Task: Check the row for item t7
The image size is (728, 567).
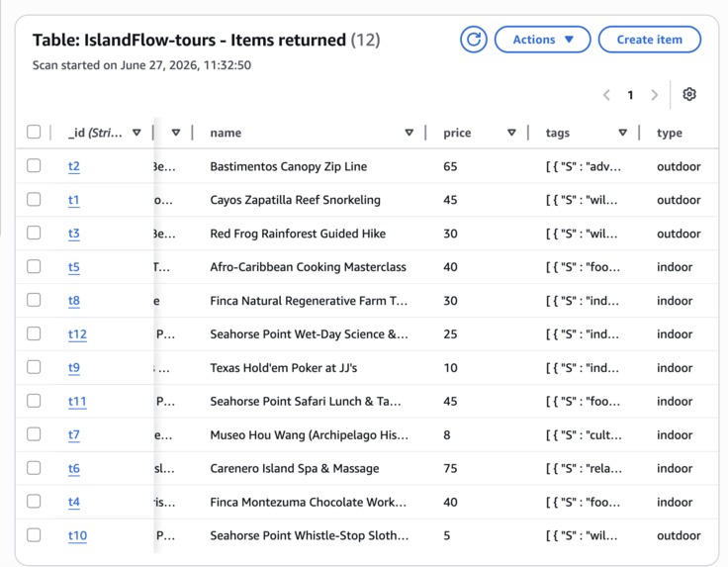Action: [x=34, y=434]
